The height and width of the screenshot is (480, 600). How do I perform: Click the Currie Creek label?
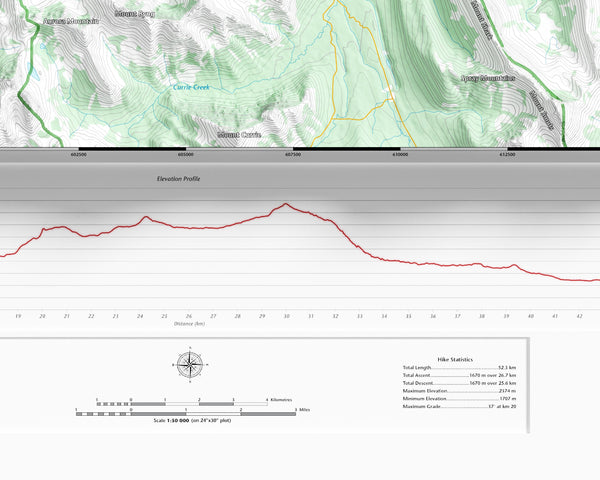tap(190, 88)
